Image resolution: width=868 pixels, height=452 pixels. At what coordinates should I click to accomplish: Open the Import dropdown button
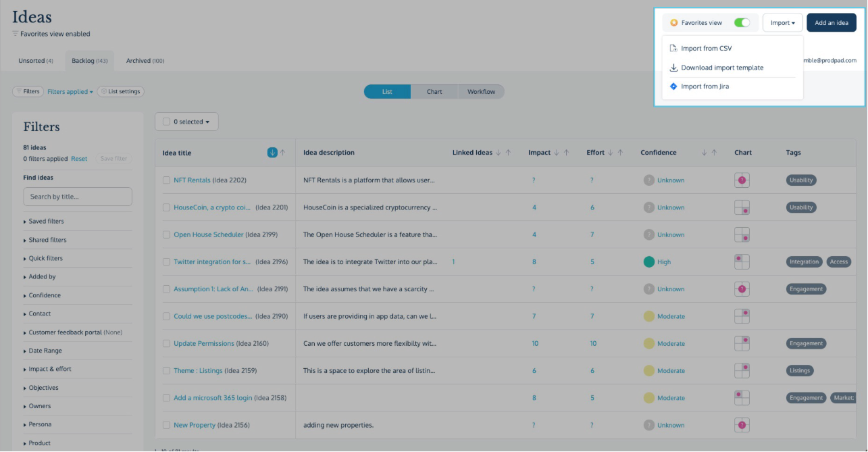point(782,23)
